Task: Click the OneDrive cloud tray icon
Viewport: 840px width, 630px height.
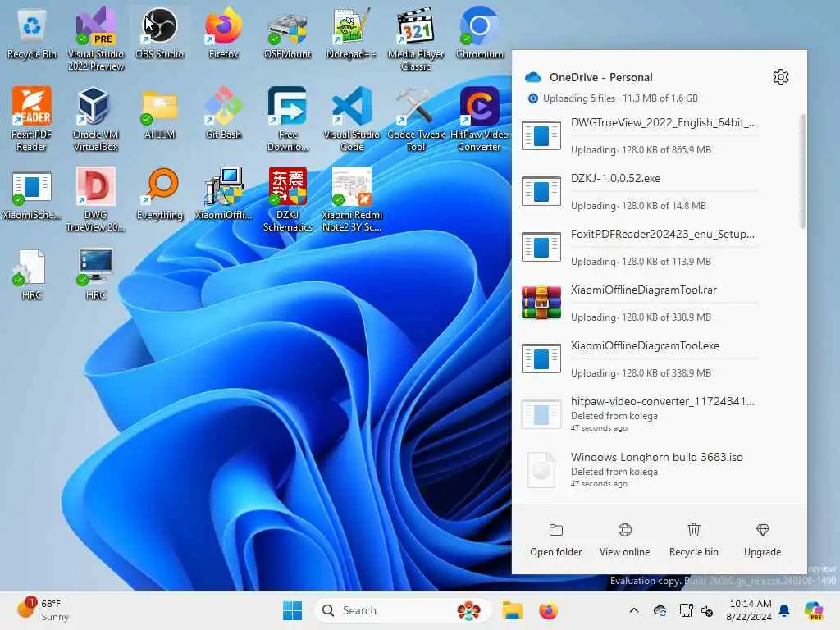Action: (660, 610)
